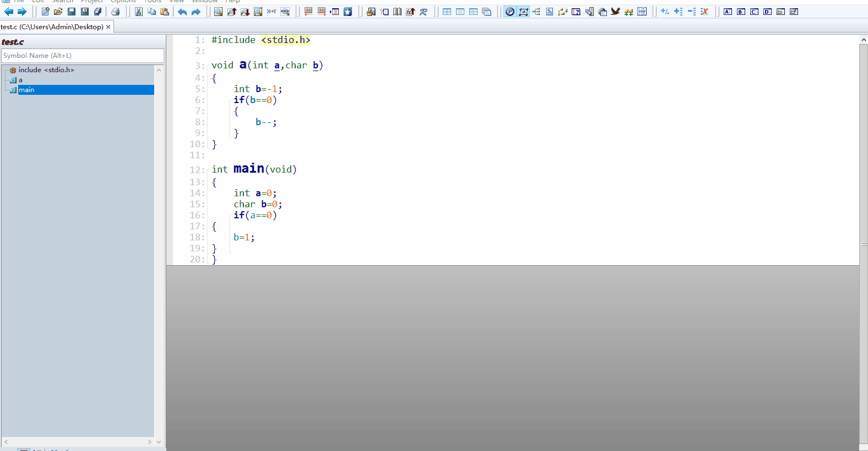868x451 pixels.
Task: Click the Go To Line icon
Action: click(x=334, y=12)
